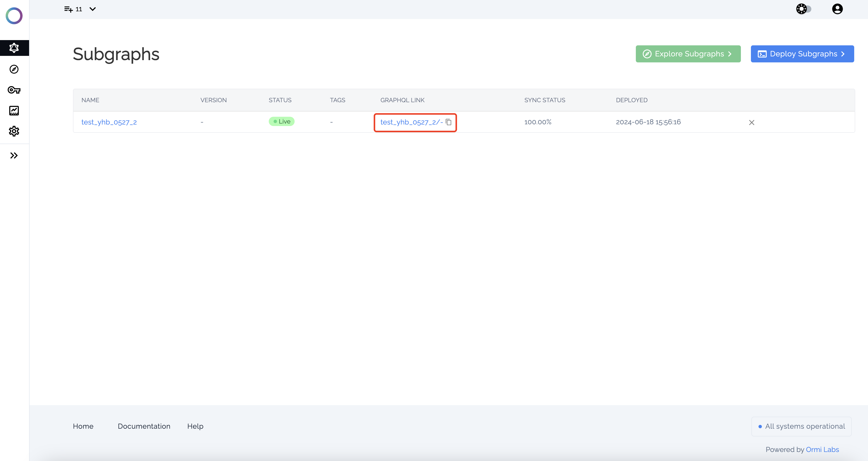The image size is (868, 461).
Task: Open the Help footer link
Action: click(x=195, y=426)
